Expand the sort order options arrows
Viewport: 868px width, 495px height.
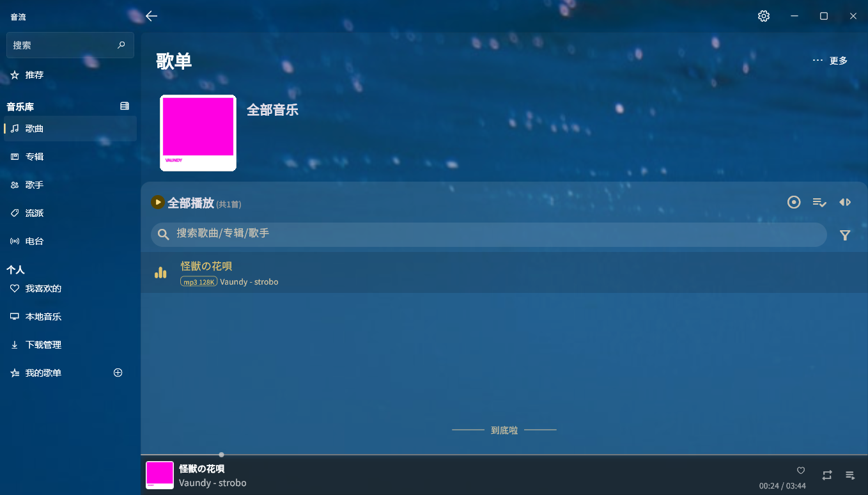tap(844, 202)
